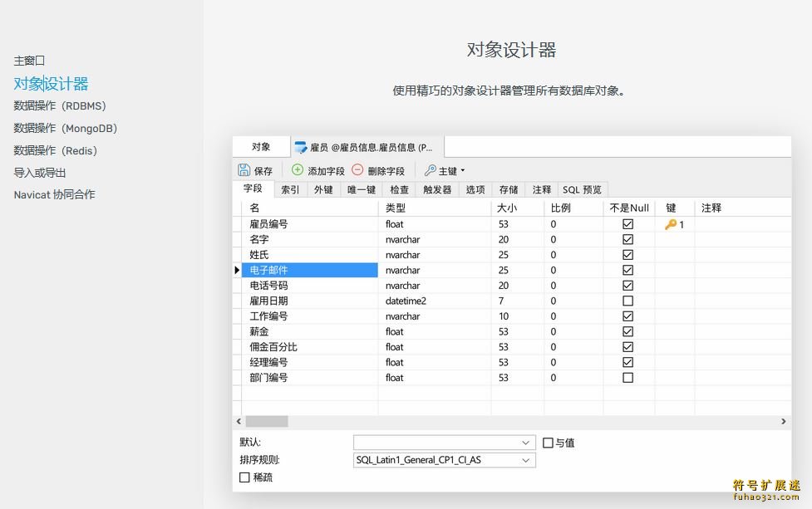Open the 导入或导出 sidebar link

(x=40, y=173)
